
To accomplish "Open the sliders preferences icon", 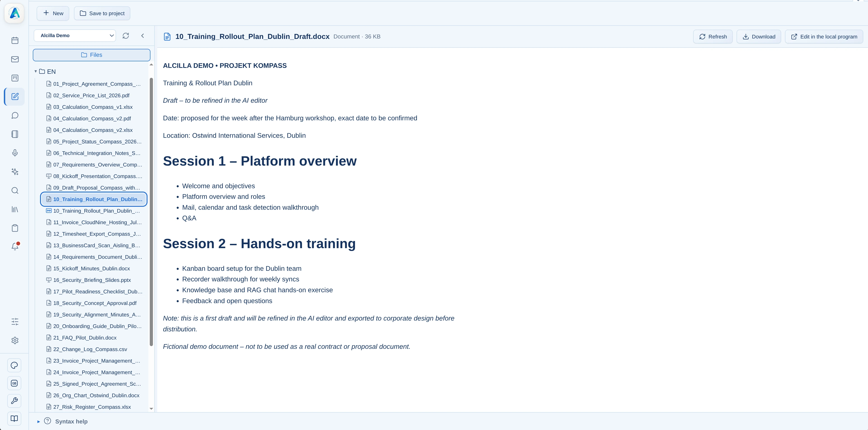I will click(15, 321).
